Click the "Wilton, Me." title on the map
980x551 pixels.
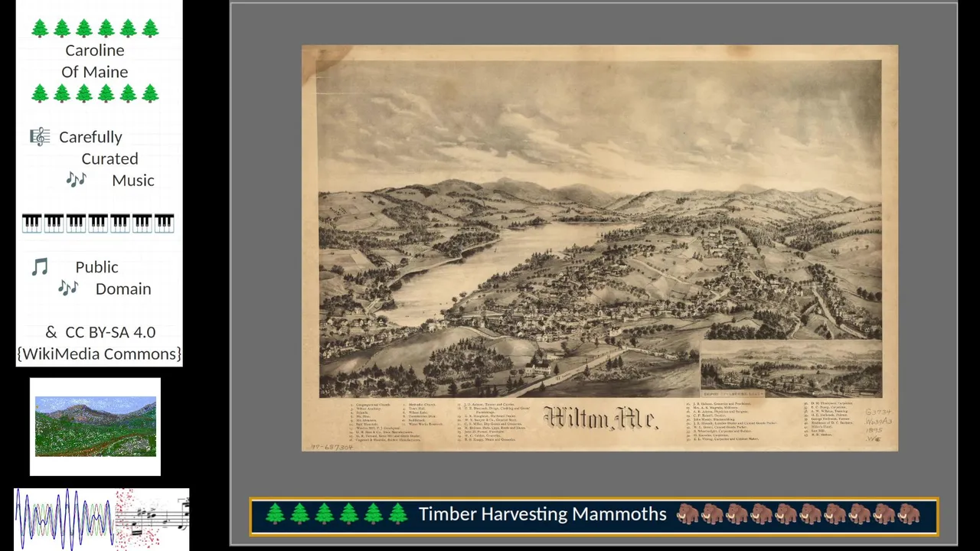click(x=600, y=418)
